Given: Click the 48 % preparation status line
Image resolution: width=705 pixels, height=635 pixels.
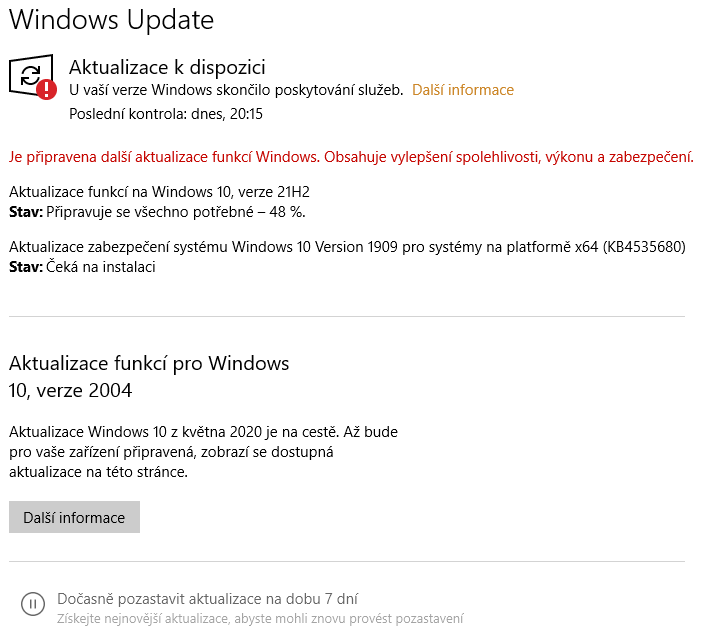Looking at the screenshot, I should pos(171,212).
